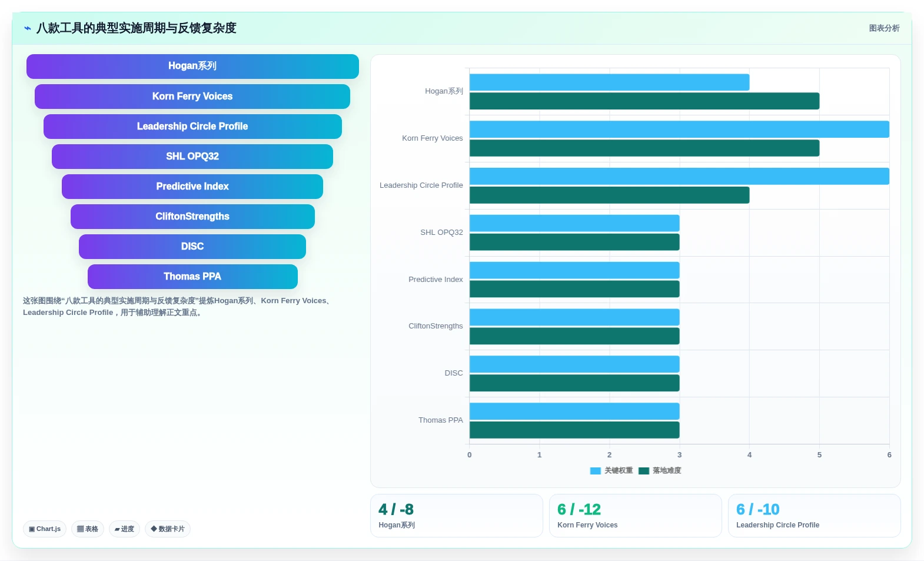The height and width of the screenshot is (561, 924).
Task: Click the Korn Ferry Voices y-axis label
Action: pyautogui.click(x=432, y=138)
